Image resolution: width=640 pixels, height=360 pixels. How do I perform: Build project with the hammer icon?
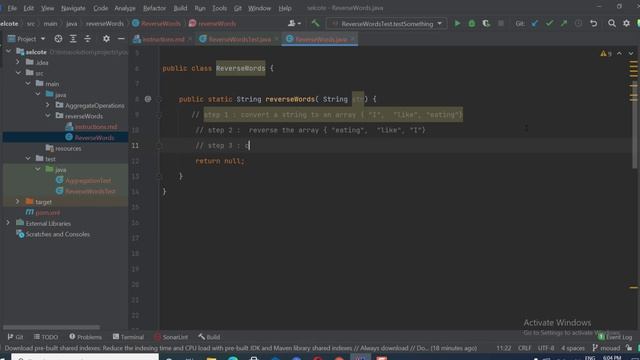(x=315, y=24)
